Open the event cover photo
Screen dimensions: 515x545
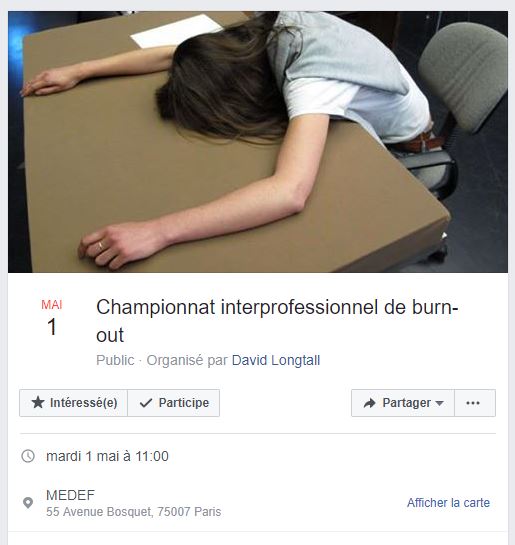click(258, 142)
